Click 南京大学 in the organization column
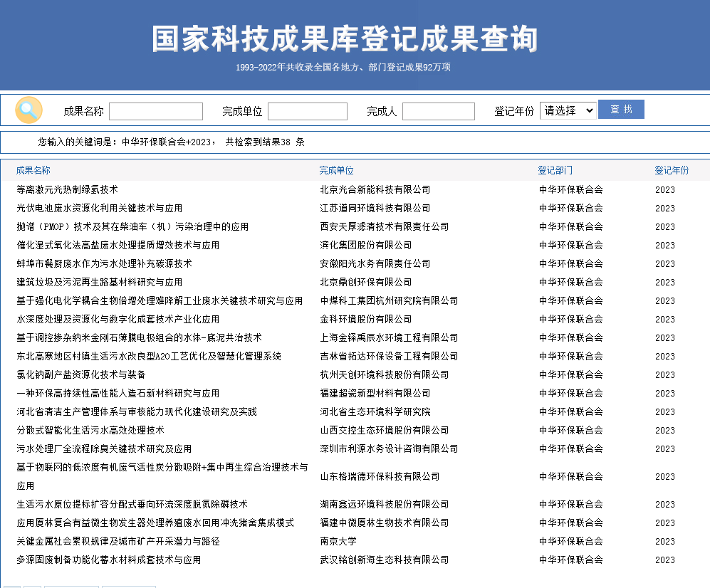This screenshot has width=710, height=588. 338,541
